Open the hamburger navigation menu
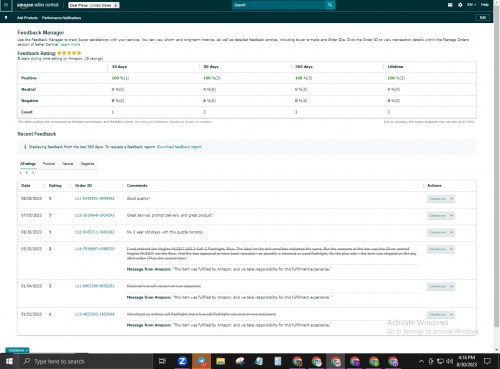 (x=6, y=5)
